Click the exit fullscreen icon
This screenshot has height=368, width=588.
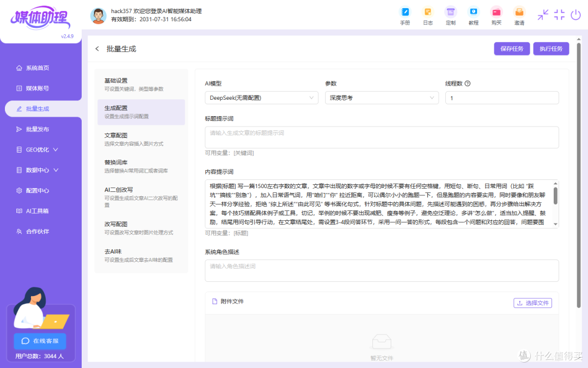coord(559,15)
